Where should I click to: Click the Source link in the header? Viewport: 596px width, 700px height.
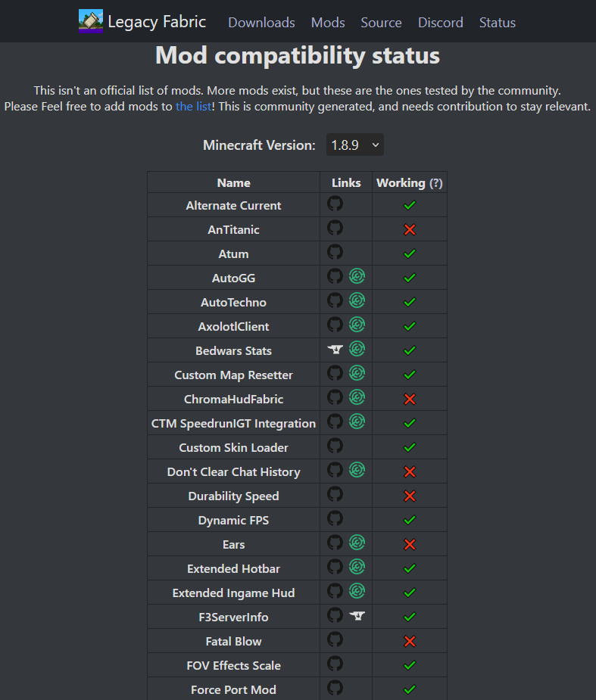tap(381, 23)
